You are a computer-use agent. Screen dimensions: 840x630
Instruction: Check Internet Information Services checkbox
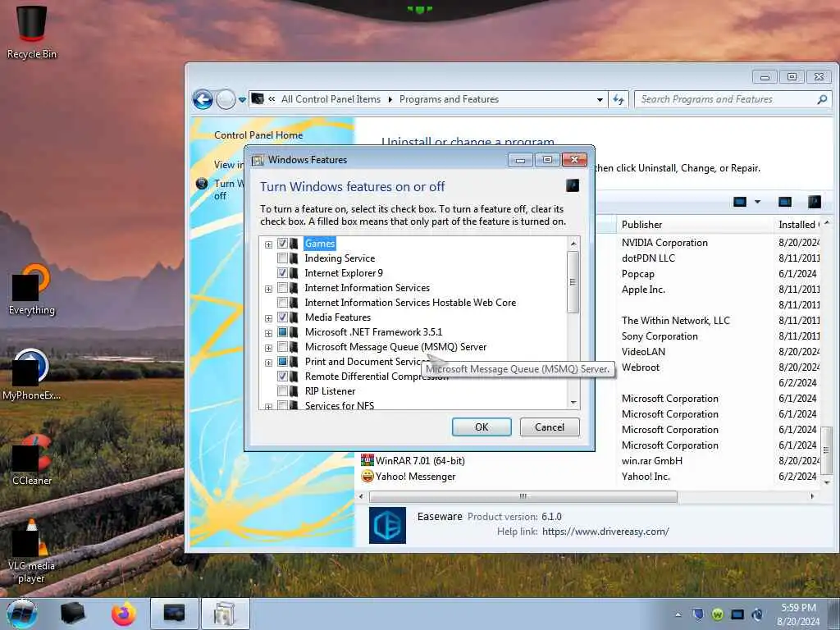(x=282, y=288)
